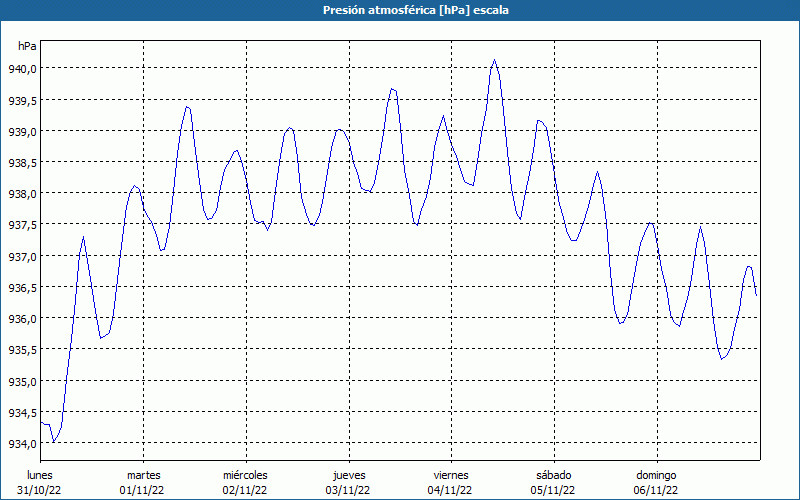Click the 940,0 axis value
The width and height of the screenshot is (800, 500).
tap(22, 69)
